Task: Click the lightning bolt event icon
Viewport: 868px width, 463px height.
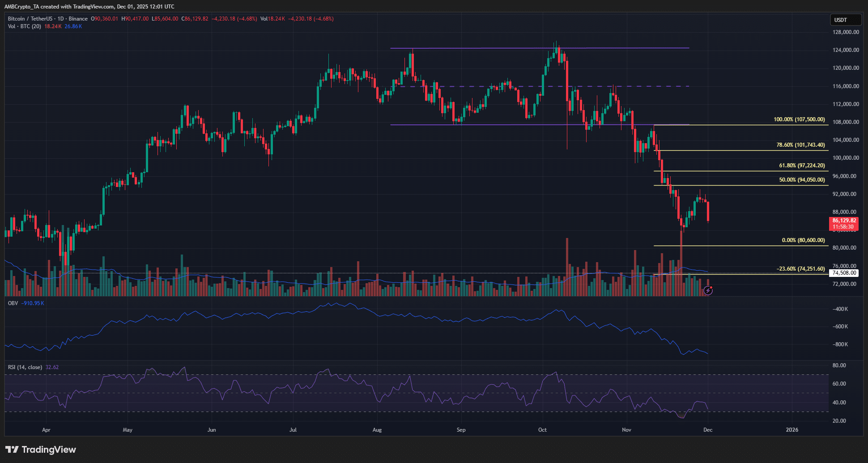Action: tap(708, 291)
